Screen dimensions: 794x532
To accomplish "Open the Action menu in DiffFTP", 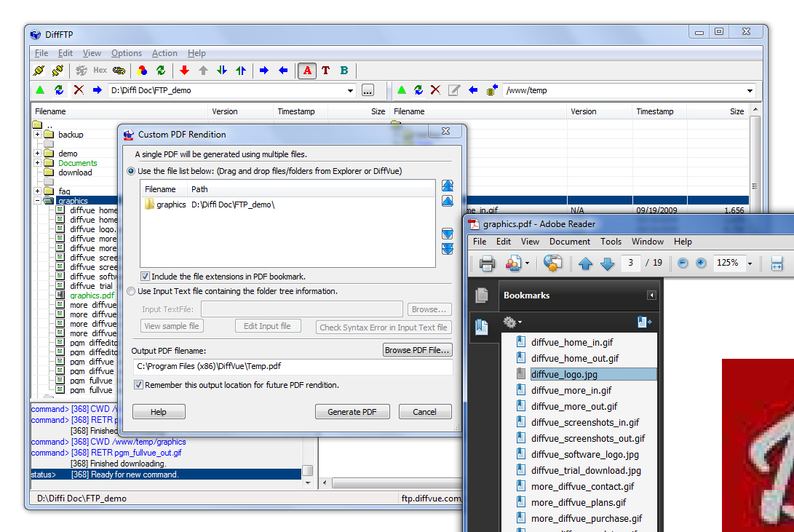I will [x=164, y=53].
